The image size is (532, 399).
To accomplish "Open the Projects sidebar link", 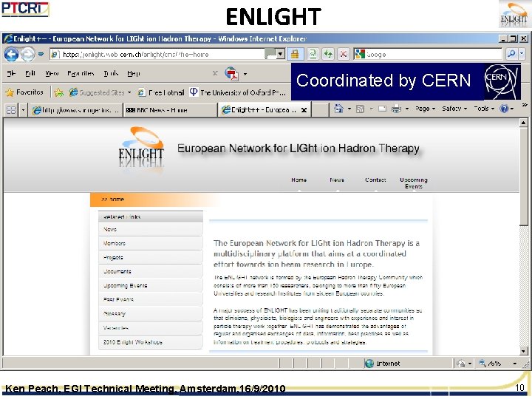I will click(151, 258).
